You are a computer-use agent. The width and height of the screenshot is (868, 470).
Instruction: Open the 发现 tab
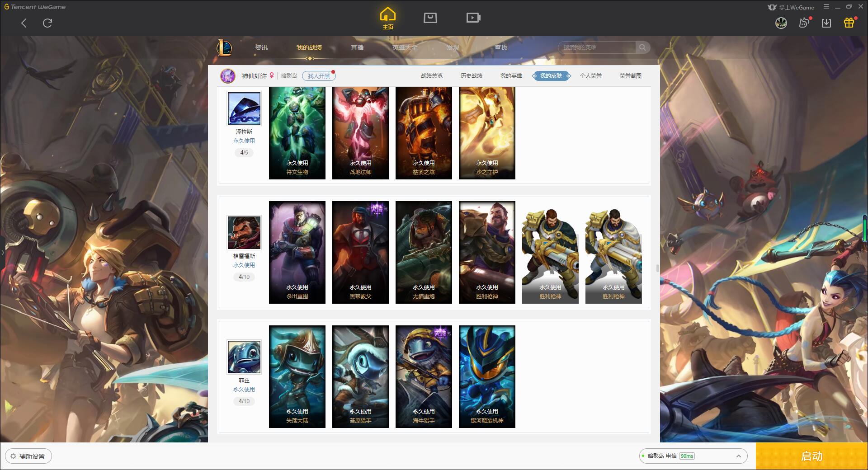(x=453, y=47)
